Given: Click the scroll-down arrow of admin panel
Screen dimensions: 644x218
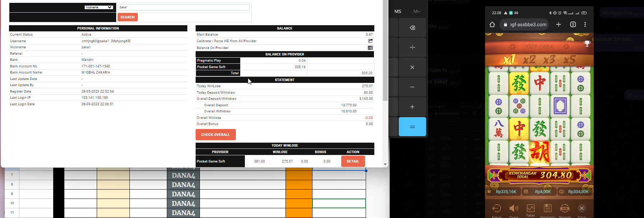Looking at the screenshot, I should 385,164.
